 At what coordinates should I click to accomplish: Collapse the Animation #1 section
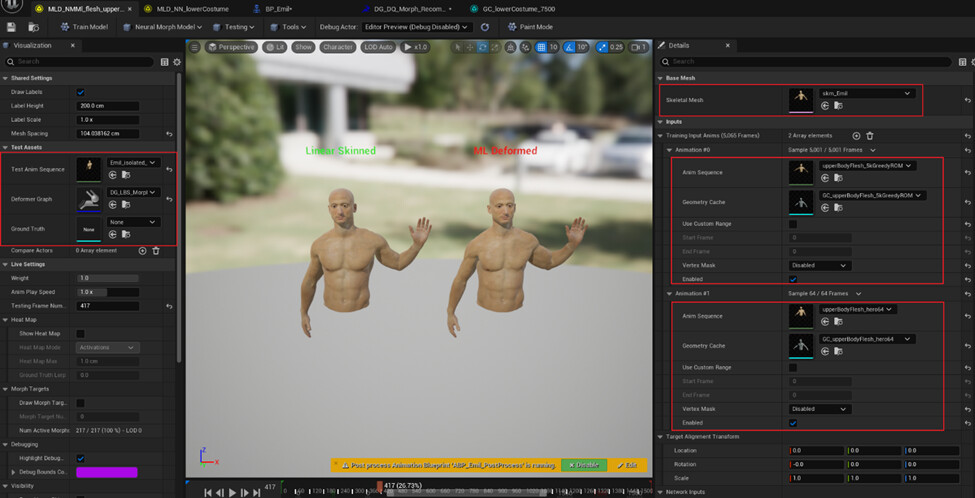[670, 293]
